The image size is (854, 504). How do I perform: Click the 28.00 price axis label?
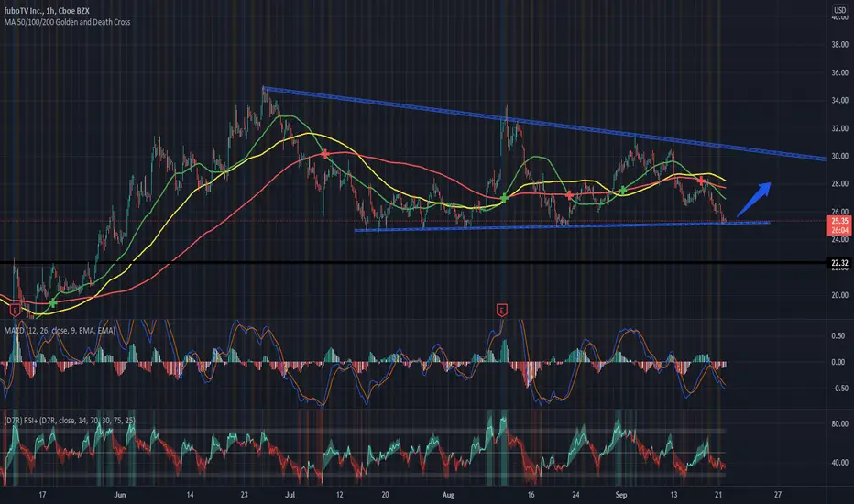(x=840, y=184)
